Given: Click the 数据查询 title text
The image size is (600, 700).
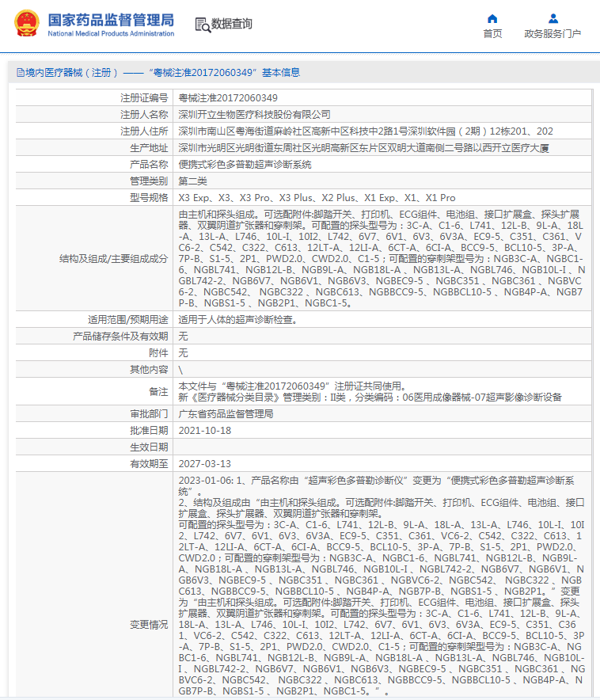Looking at the screenshot, I should (231, 24).
